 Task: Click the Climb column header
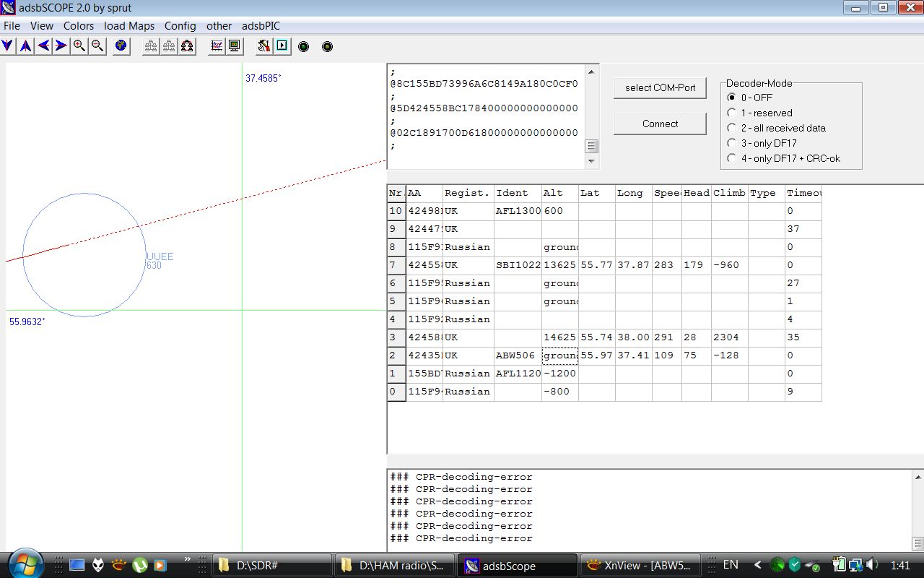click(729, 193)
